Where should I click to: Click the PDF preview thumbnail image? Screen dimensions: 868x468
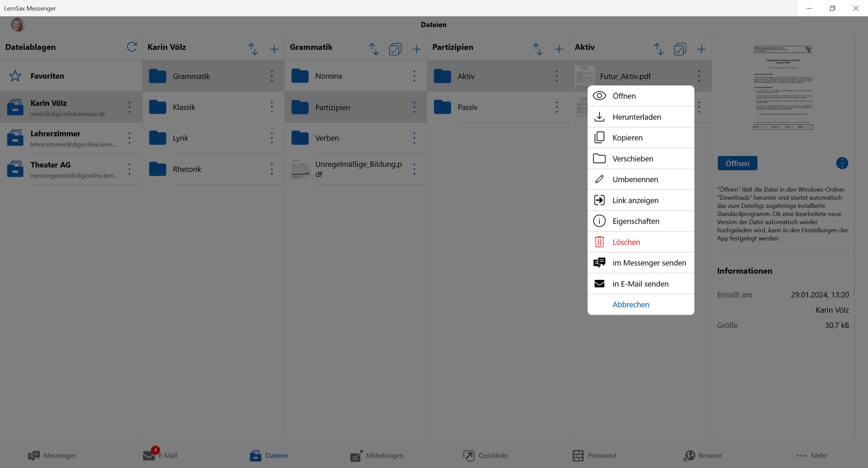coord(783,87)
